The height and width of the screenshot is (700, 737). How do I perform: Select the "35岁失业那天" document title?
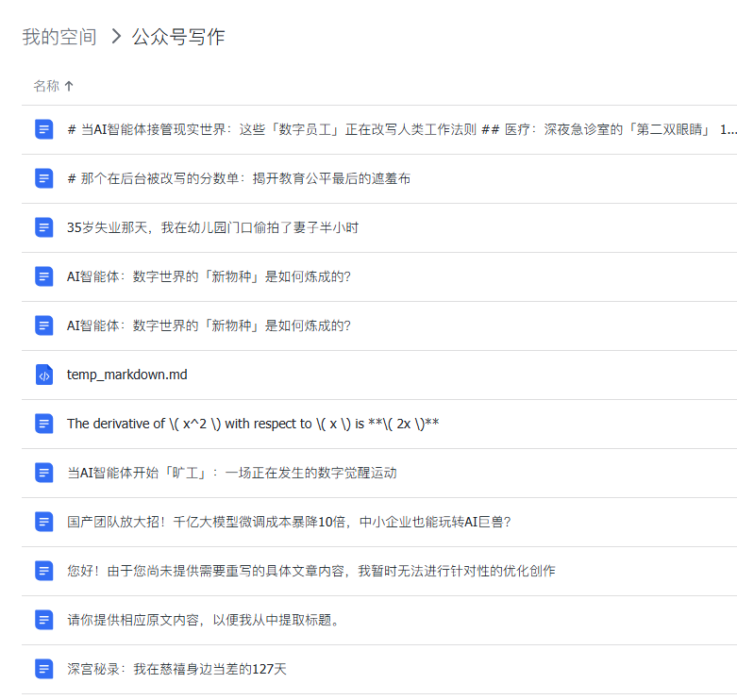pyautogui.click(x=212, y=227)
